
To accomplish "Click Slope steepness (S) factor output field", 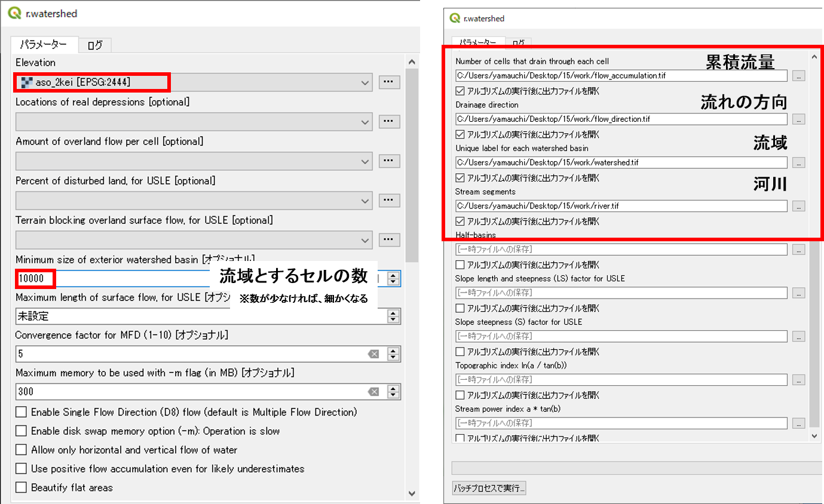I will pos(621,336).
